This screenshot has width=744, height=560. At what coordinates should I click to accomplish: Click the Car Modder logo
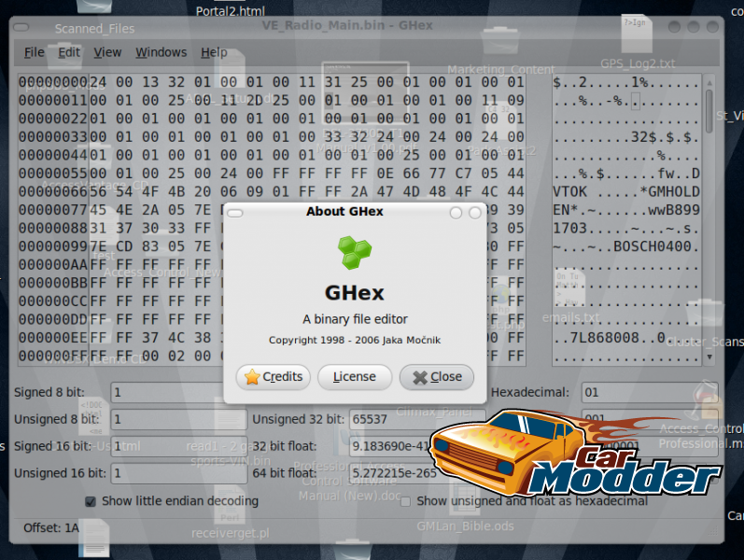pos(577,454)
